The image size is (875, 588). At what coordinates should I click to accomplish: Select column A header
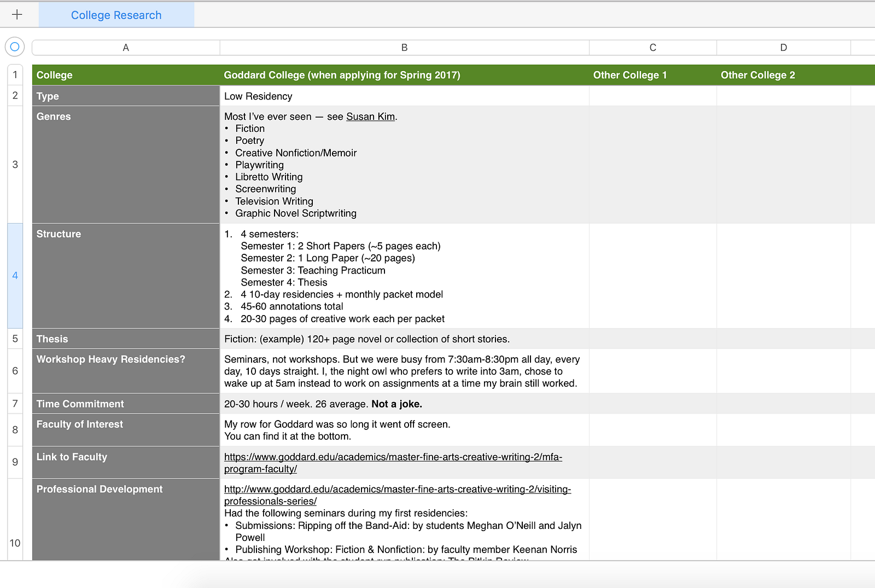click(126, 48)
